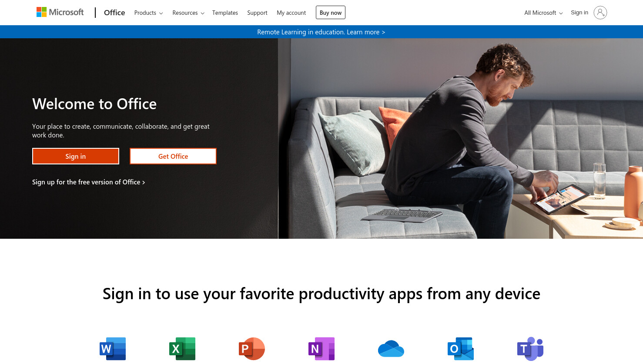Screen dimensions: 643x364
Task: Open Support in navigation
Action: point(257,13)
